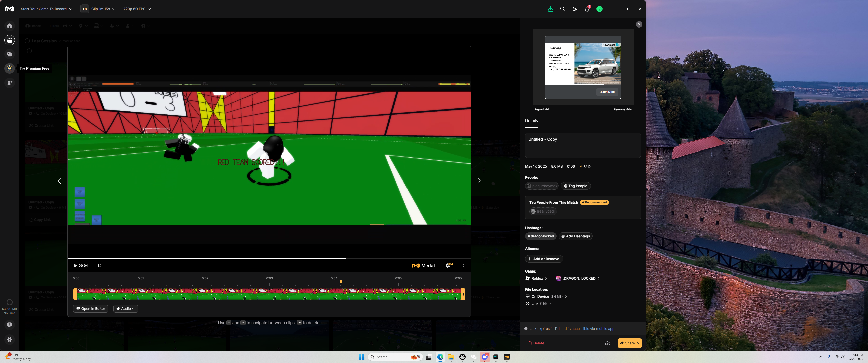Seek using the video progress bar
Image resolution: width=868 pixels, height=363 pixels.
point(269,258)
